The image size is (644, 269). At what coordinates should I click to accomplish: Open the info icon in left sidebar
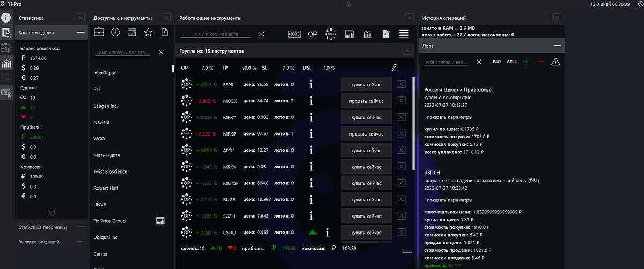click(6, 18)
